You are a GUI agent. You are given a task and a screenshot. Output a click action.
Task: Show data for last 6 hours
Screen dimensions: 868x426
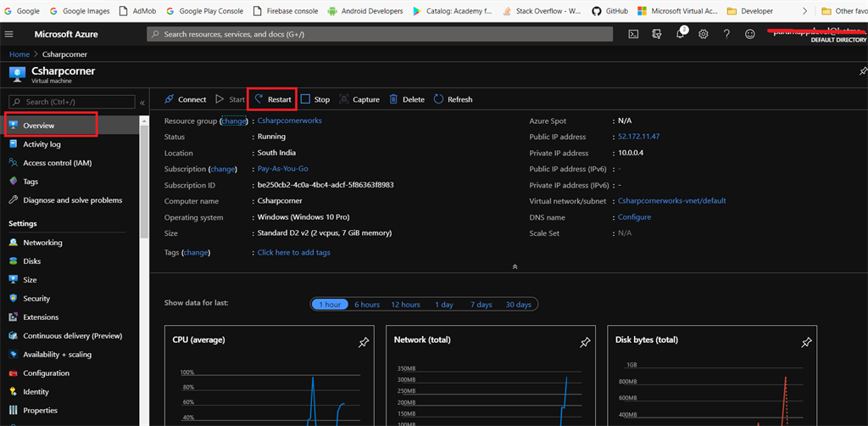367,305
